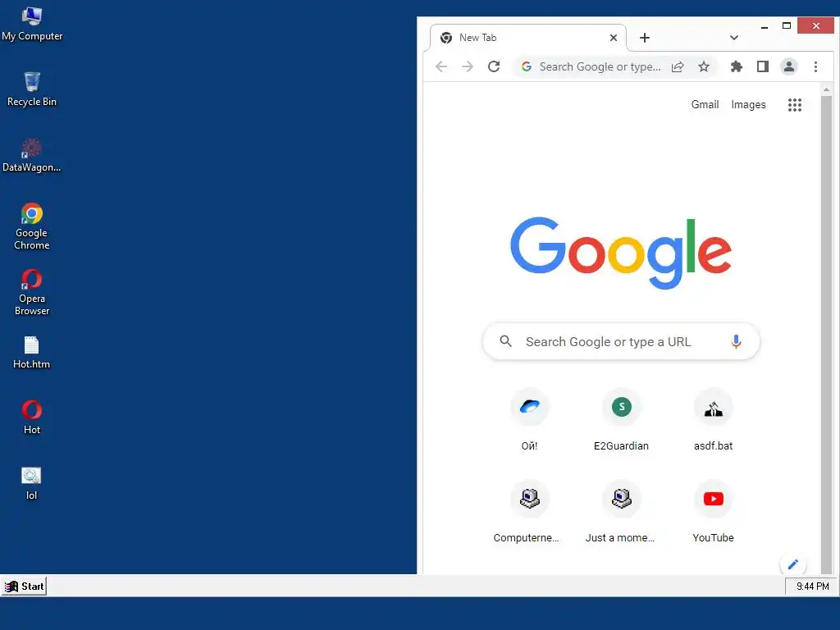Open a new tab with the plus button

[645, 38]
